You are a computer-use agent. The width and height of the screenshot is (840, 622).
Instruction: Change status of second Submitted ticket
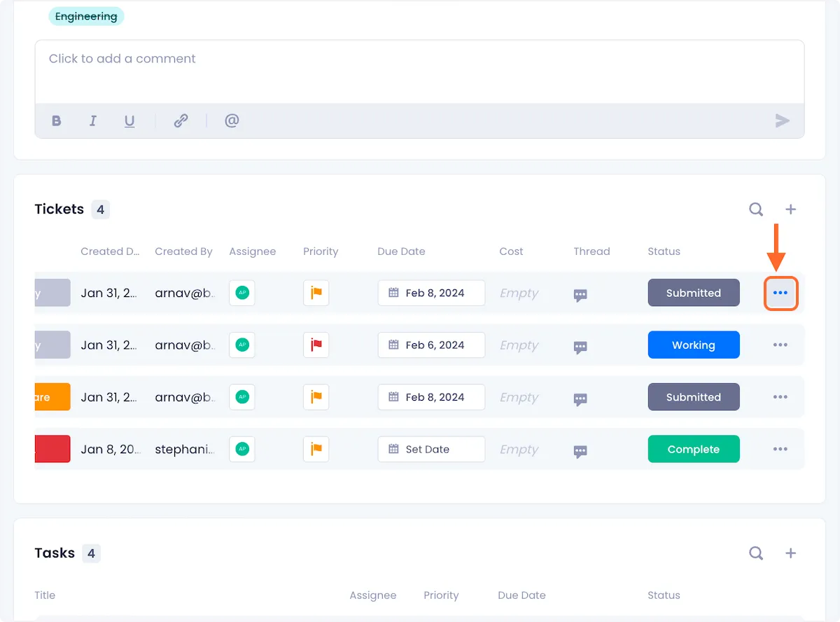(694, 396)
